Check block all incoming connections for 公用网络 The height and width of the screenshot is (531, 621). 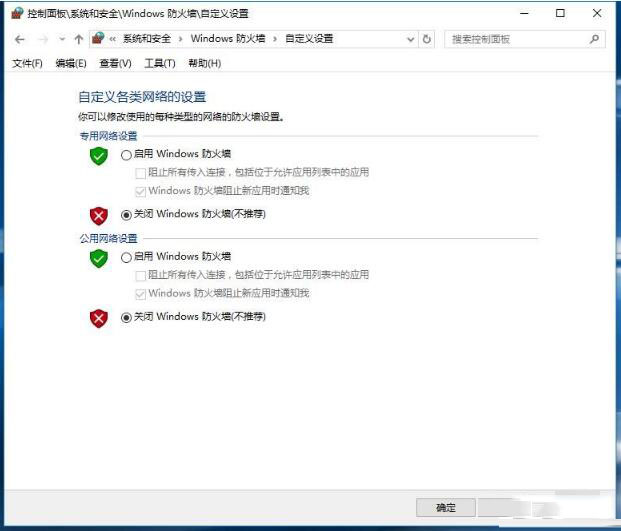coord(140,276)
